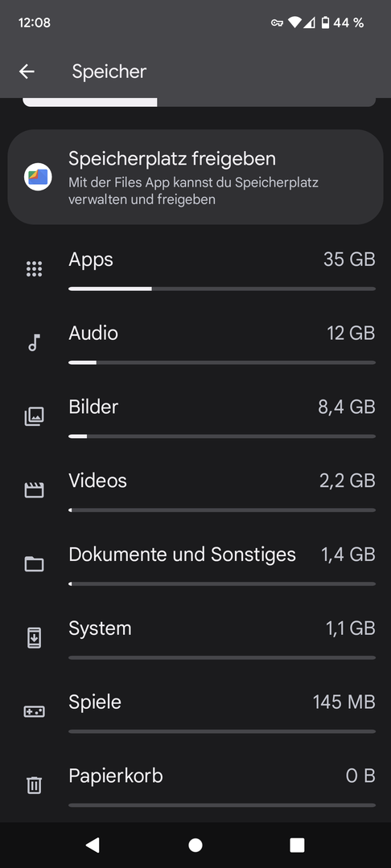Image resolution: width=391 pixels, height=868 pixels.
Task: Open Papierkorb showing 0 B
Action: [x=195, y=785]
